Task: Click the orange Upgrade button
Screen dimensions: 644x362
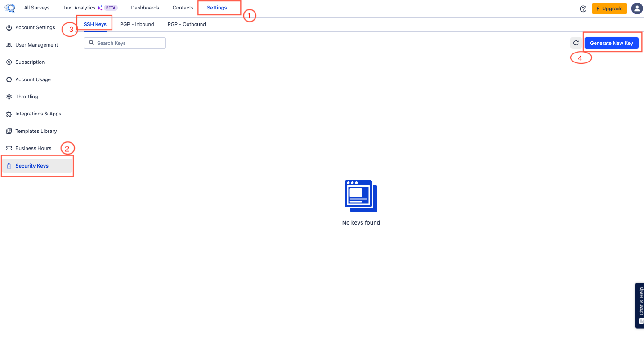Action: click(609, 9)
